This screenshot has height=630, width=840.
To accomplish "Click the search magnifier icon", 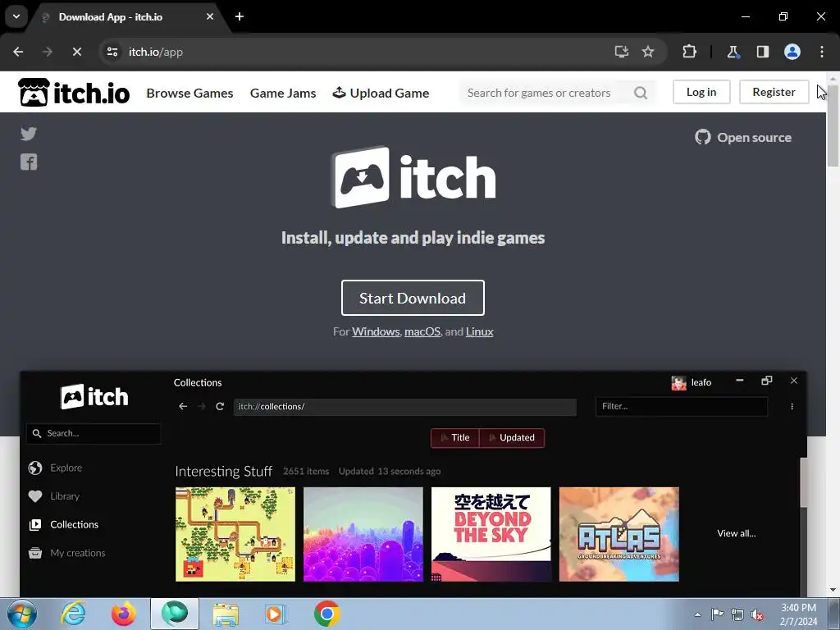I will point(641,93).
